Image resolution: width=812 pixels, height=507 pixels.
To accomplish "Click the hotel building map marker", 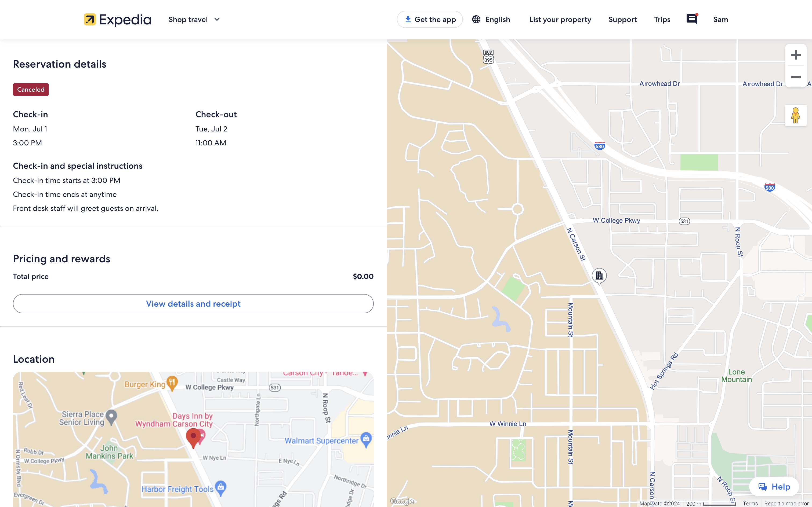I will (x=599, y=276).
